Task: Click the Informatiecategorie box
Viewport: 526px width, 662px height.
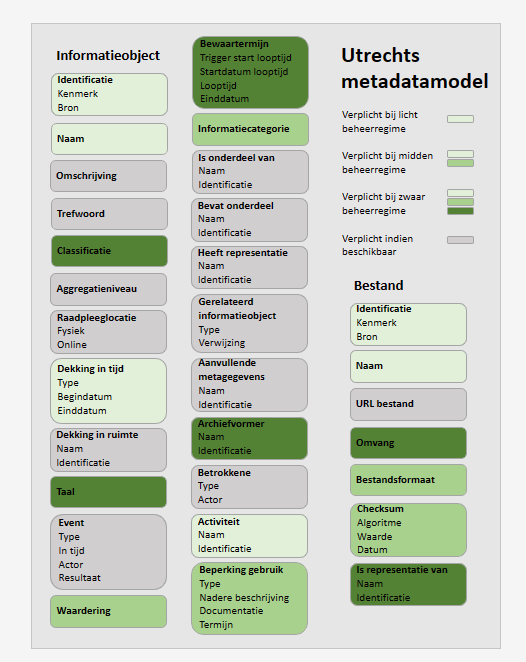Action: click(x=250, y=129)
